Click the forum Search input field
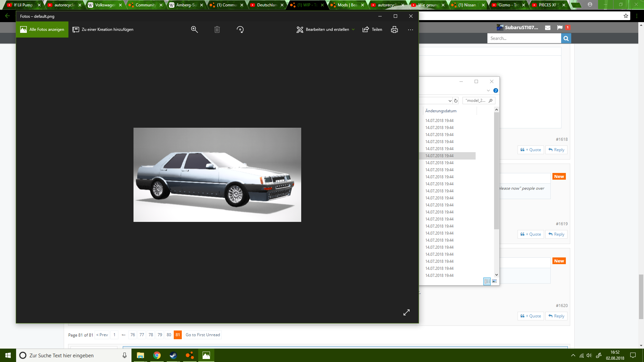644x362 pixels. click(x=524, y=39)
